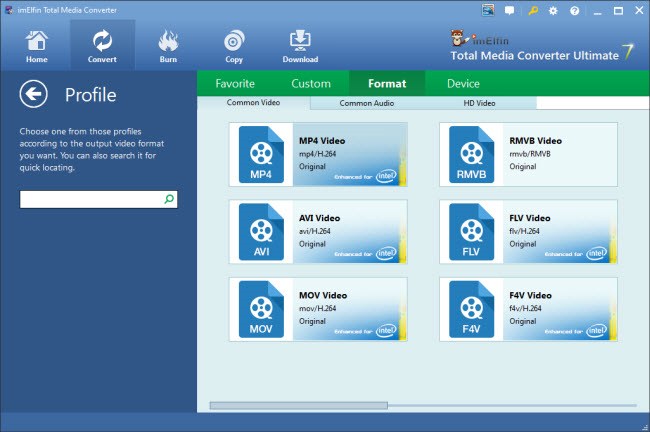Click the Intel badge on FLV card
Image resolution: width=650 pixels, height=432 pixels.
click(x=597, y=253)
